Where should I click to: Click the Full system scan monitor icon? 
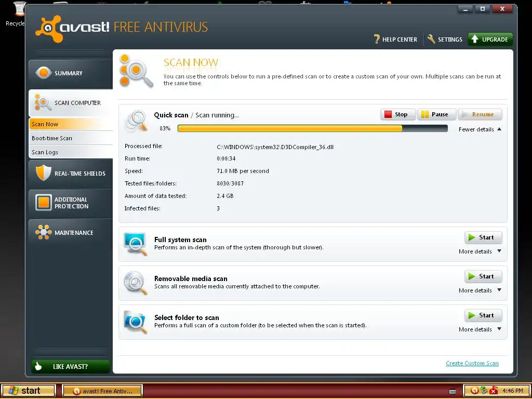[x=136, y=244]
